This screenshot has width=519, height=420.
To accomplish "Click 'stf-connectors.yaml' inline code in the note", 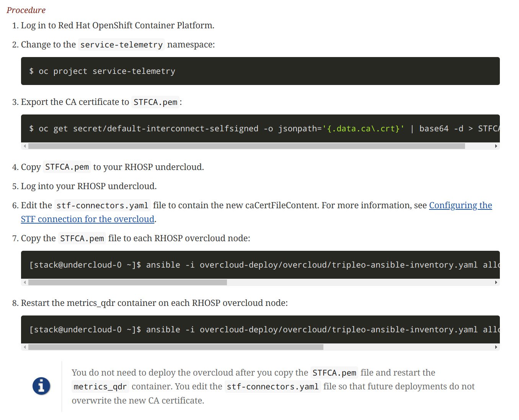I will pyautogui.click(x=273, y=387).
